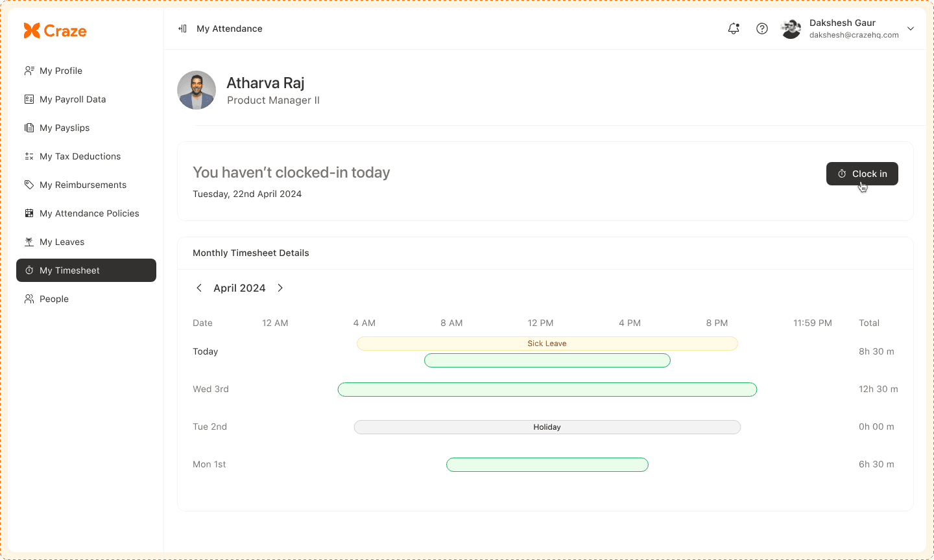Click the Wed 3rd attendance bar
Screen dimensions: 934x560
[547, 390]
